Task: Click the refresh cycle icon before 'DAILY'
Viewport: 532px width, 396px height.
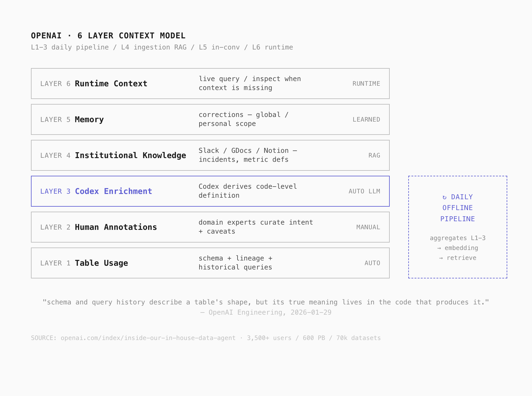Action: [444, 197]
